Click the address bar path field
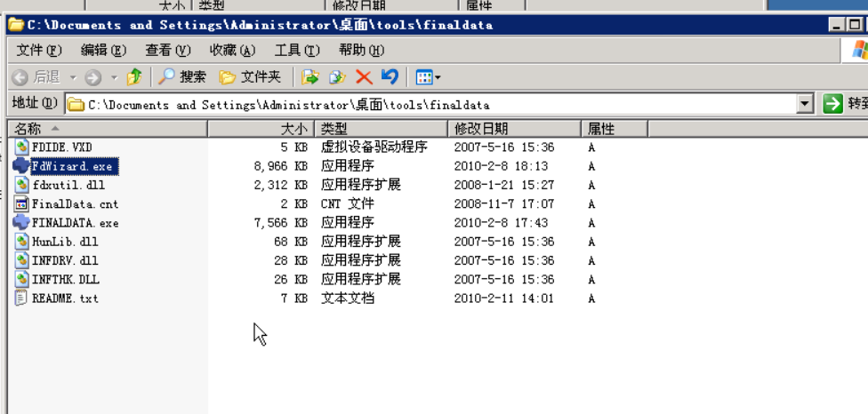 [x=432, y=105]
